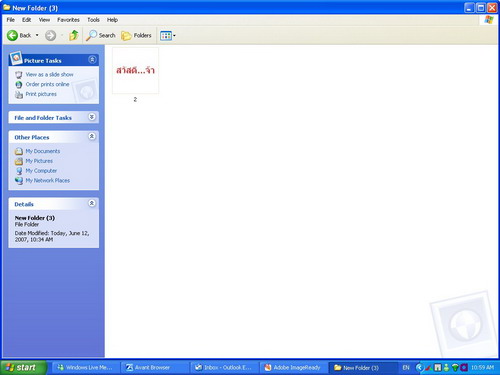
Task: Click the EN language indicator
Action: coord(406,368)
